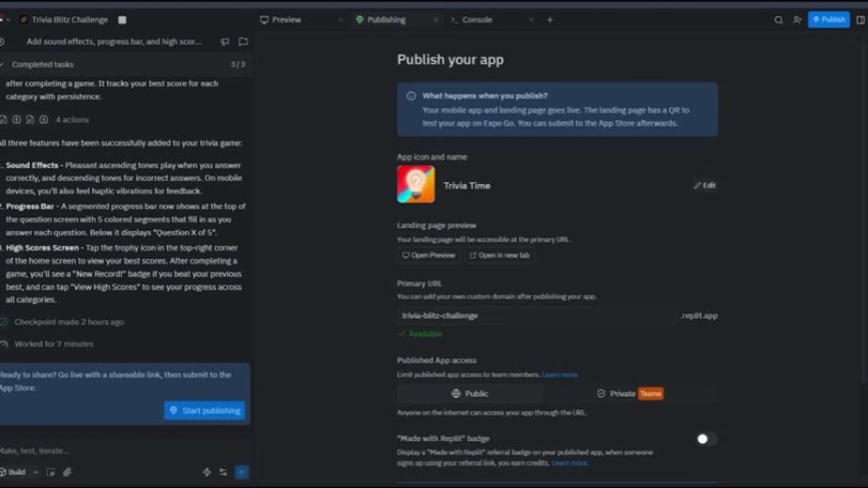Screen dimensions: 868x488
Task: Click Open in new tab button
Action: tap(499, 255)
